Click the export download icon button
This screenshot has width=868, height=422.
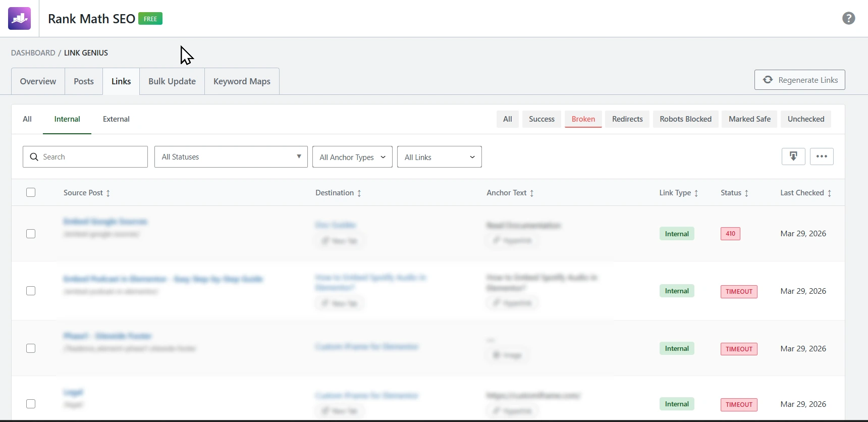point(793,156)
